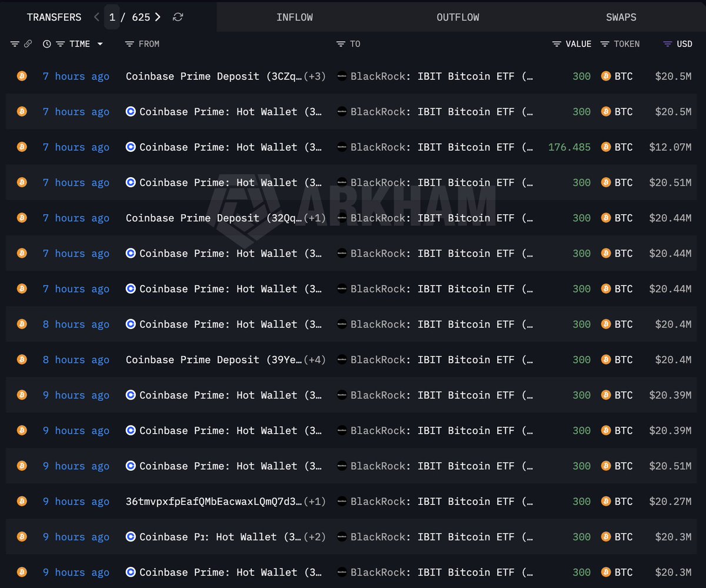
Task: Click the BlackRock logo in the 39Ye deposit row
Action: click(342, 360)
